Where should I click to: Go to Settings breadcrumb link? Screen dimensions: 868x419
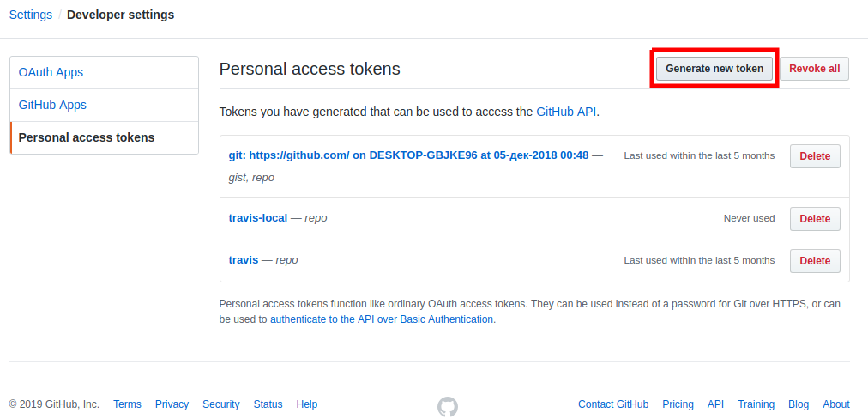(x=31, y=15)
